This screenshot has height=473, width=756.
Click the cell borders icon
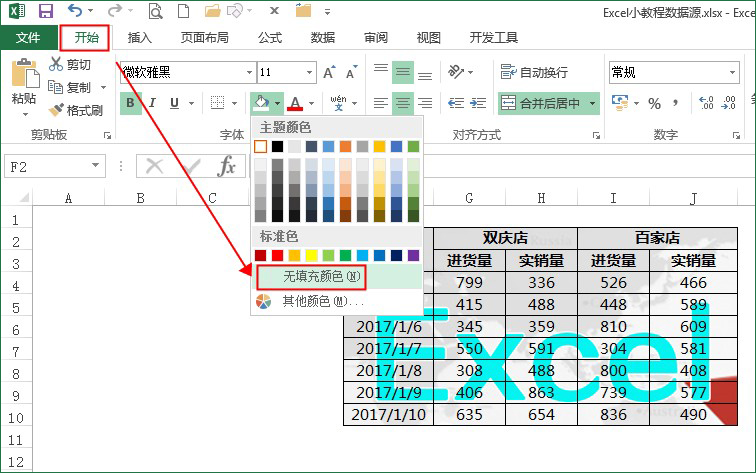pos(217,103)
